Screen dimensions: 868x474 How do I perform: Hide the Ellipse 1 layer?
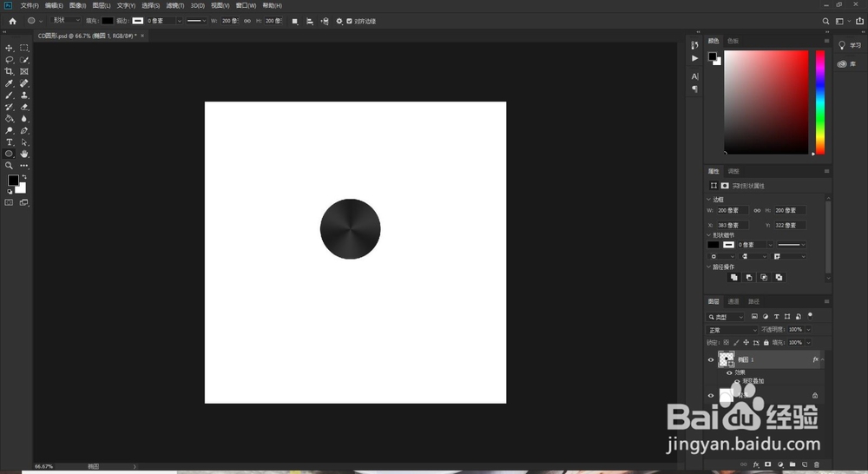711,360
